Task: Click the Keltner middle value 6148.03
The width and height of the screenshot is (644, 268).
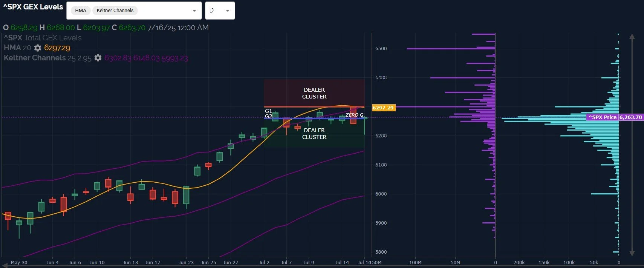Action: click(146, 58)
